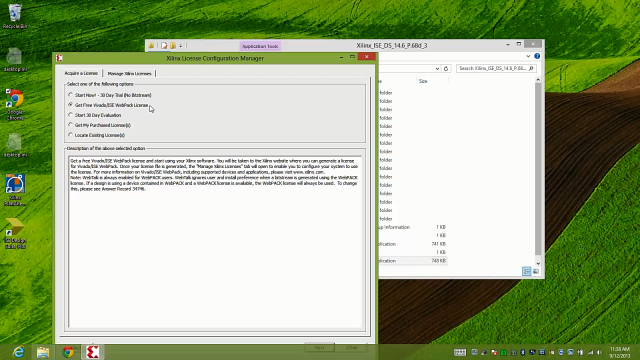Open the Google Chrome desktop shortcut

(15, 104)
